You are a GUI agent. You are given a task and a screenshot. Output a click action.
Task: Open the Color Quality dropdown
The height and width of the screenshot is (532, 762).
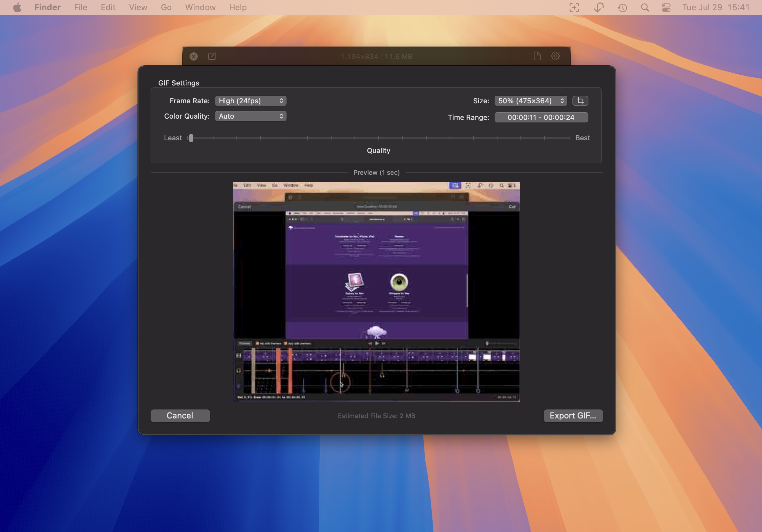click(250, 116)
